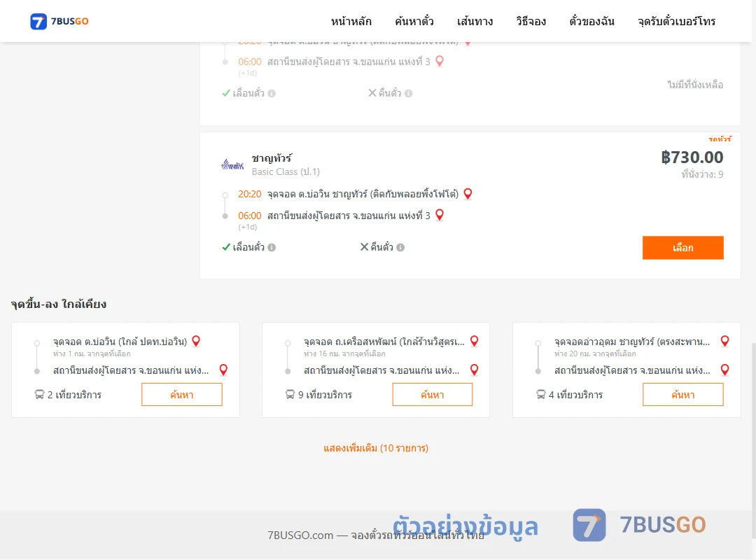
Task: Click ค้นหา in the 2 เที่ยวบริการ card
Action: (182, 395)
